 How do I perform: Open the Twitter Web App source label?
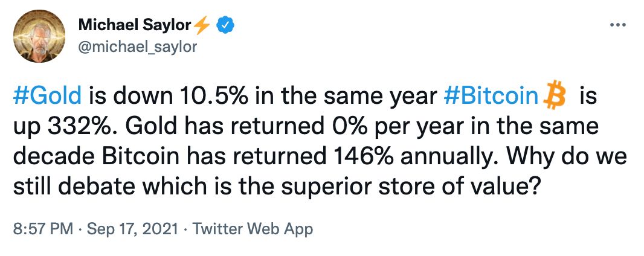tap(251, 229)
